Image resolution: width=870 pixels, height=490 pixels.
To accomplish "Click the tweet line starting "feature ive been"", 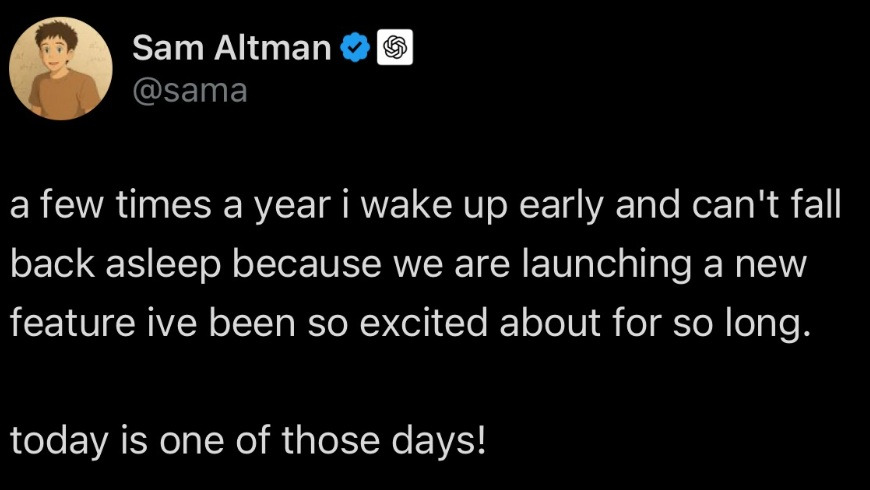I will pos(407,323).
